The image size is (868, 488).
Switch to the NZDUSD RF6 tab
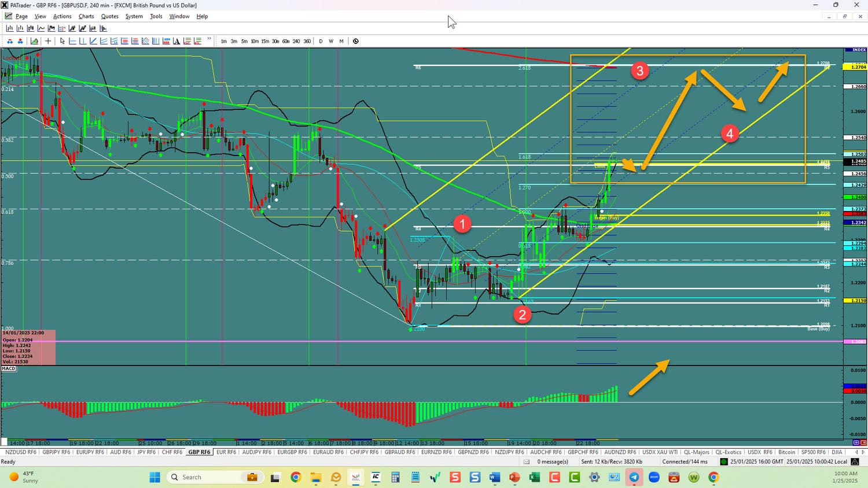tap(21, 452)
